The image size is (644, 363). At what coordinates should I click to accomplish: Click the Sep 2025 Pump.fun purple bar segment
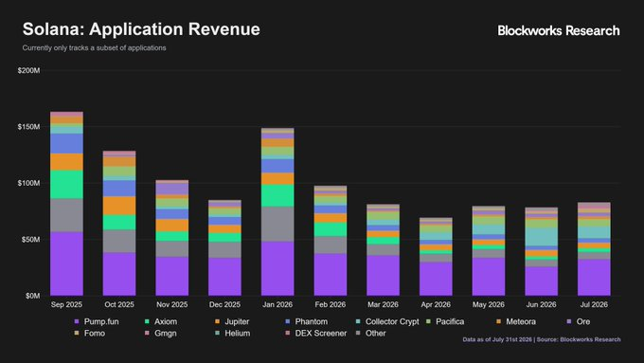point(66,263)
